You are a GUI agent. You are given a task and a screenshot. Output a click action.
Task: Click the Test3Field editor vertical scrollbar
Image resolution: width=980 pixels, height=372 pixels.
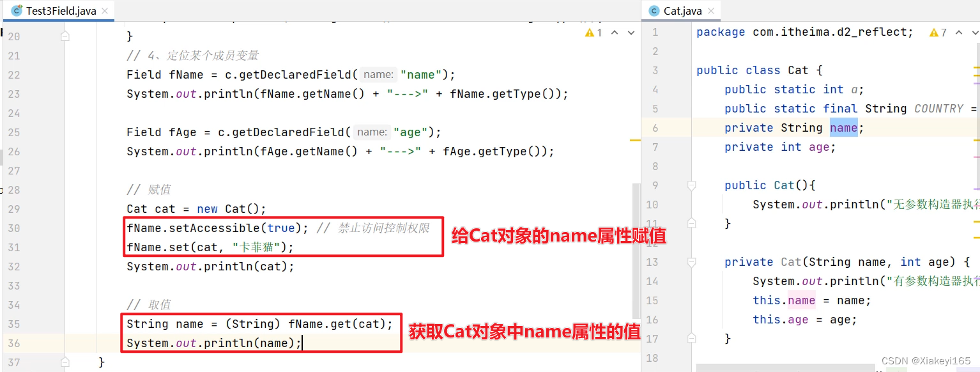(x=636, y=251)
